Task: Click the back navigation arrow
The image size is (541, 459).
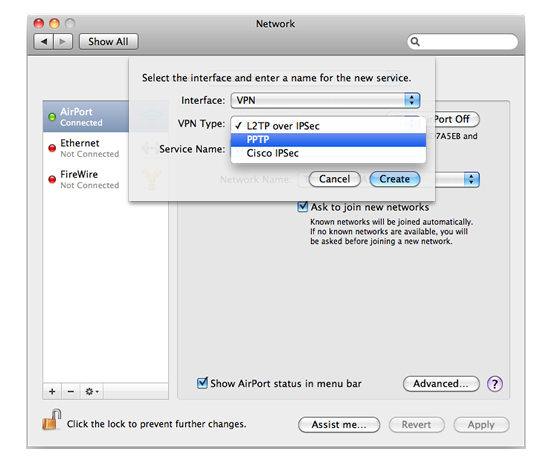Action: tap(43, 42)
